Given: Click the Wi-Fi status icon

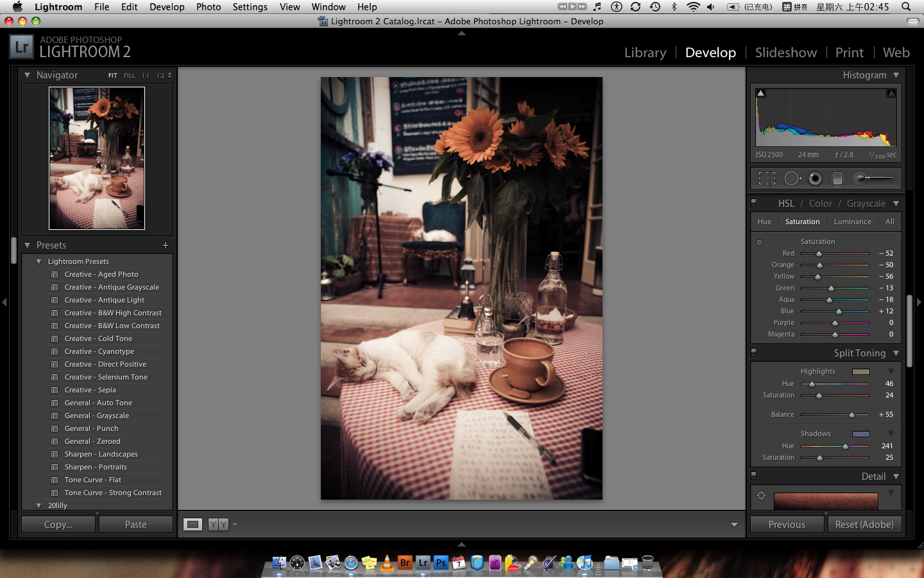Looking at the screenshot, I should 693,6.
